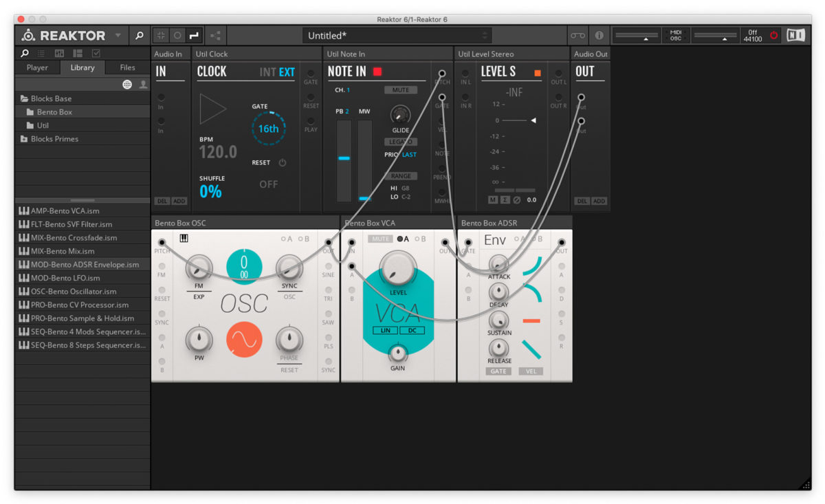825x504 pixels.
Task: Click the factory content globe icon
Action: click(127, 85)
